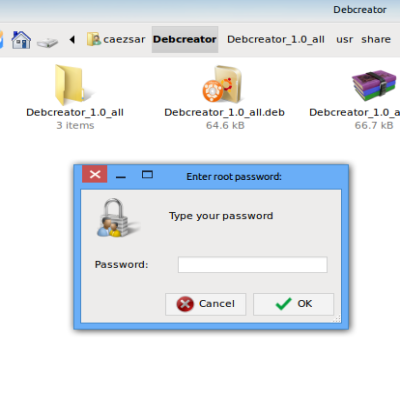
Task: Close the root password dialog
Action: coord(95,174)
